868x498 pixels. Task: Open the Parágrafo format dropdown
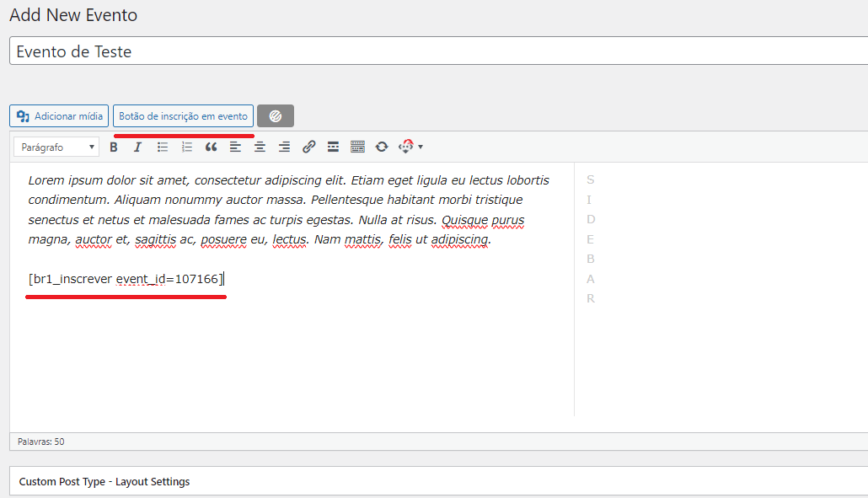57,147
